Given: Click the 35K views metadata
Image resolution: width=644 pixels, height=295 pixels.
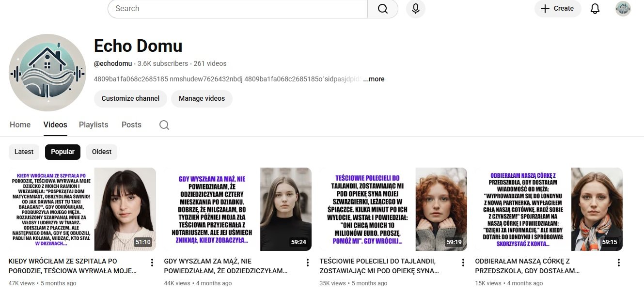Looking at the screenshot, I should tap(333, 283).
